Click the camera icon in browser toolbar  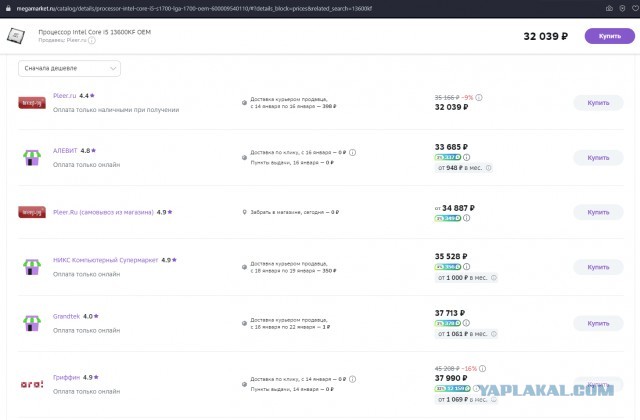tap(609, 8)
